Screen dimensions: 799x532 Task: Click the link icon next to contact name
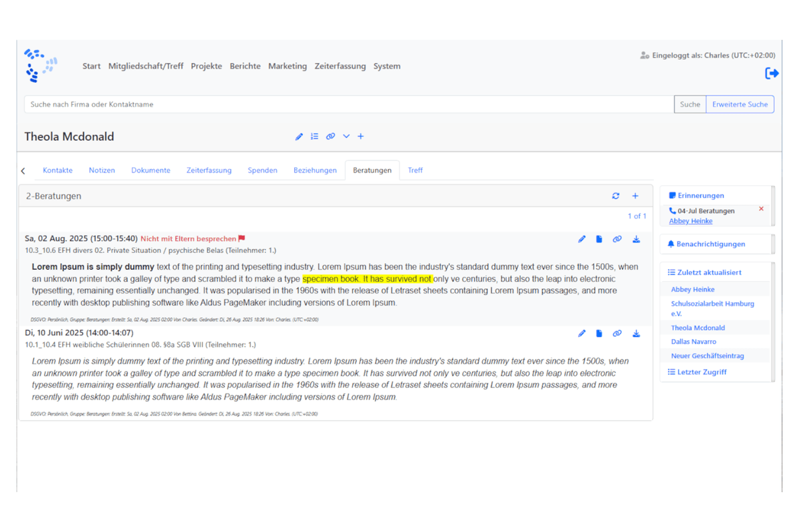pyautogui.click(x=330, y=136)
